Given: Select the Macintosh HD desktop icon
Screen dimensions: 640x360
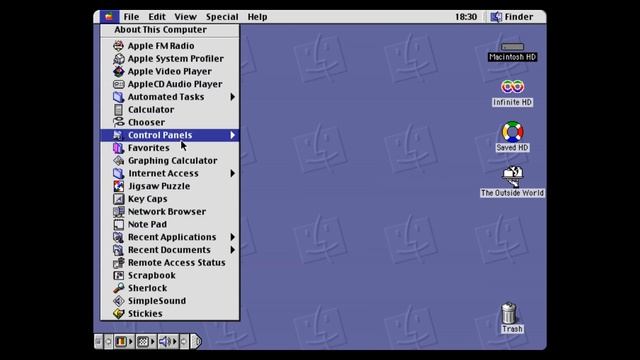Looking at the screenshot, I should [x=512, y=52].
